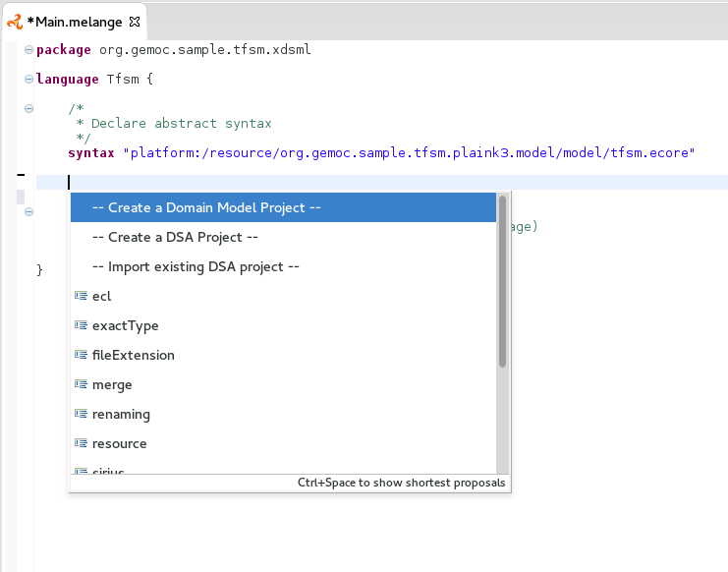Choose 'Create a DSA Project' proposal

pyautogui.click(x=175, y=237)
